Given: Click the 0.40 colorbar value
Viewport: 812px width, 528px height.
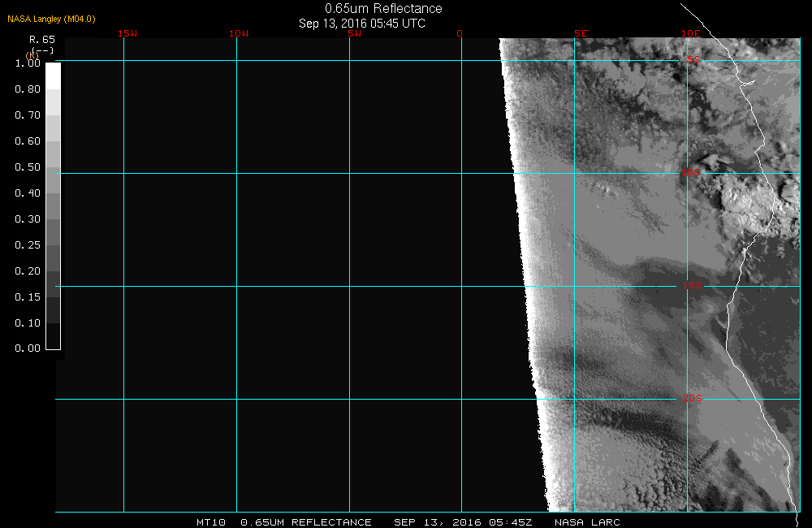Looking at the screenshot, I should click(x=28, y=193).
